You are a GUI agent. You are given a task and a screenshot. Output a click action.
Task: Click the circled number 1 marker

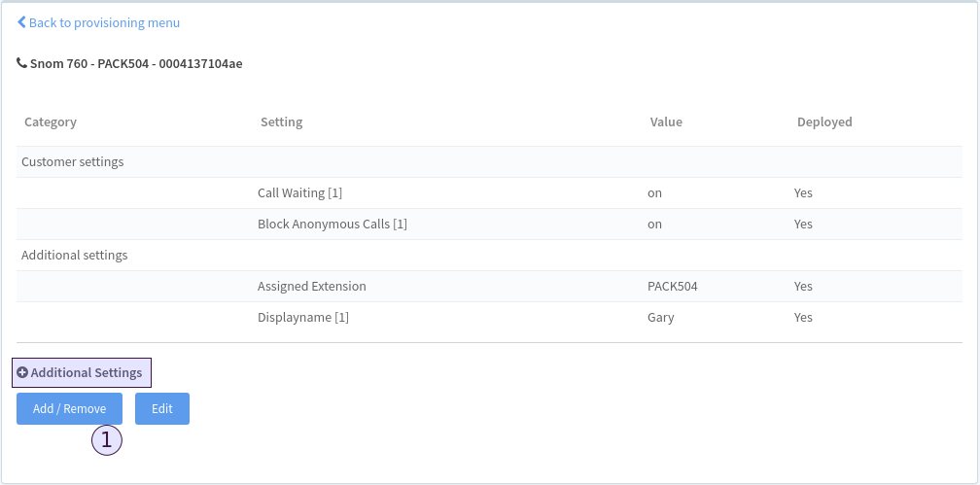point(107,439)
